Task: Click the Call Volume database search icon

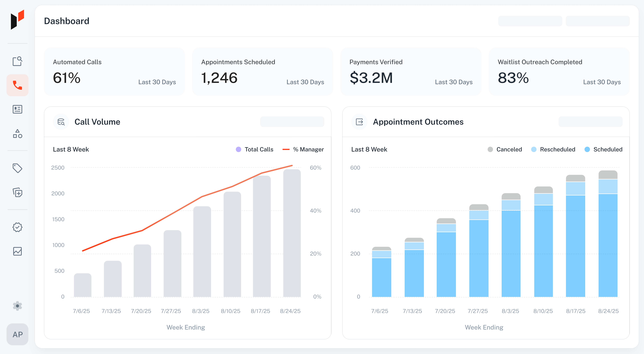Action: click(x=61, y=122)
